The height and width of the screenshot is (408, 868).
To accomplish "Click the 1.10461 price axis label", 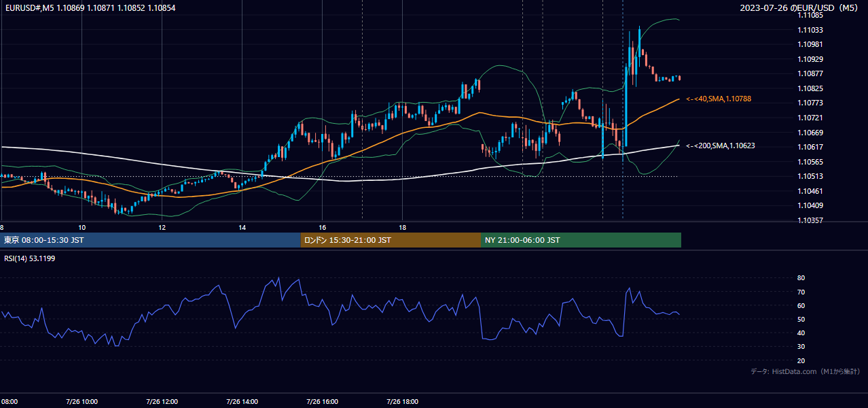I will pos(810,191).
